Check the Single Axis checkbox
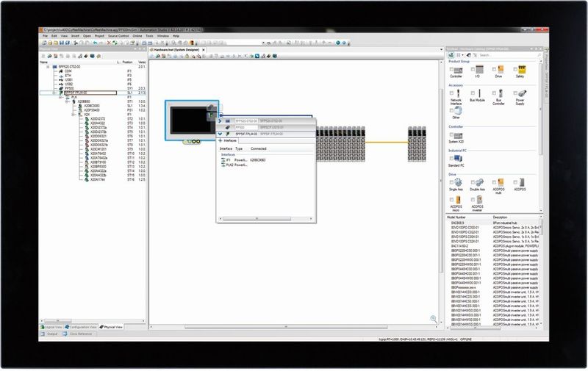The image size is (588, 371). point(451,182)
